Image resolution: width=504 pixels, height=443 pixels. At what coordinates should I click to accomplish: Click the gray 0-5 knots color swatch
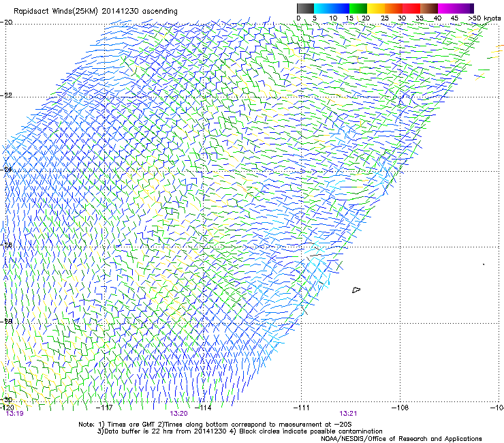point(305,8)
